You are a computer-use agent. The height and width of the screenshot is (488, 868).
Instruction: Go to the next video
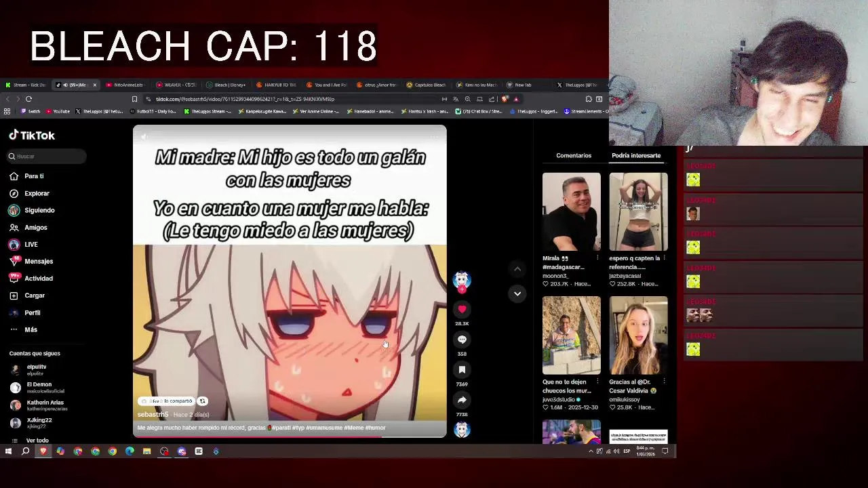click(517, 293)
